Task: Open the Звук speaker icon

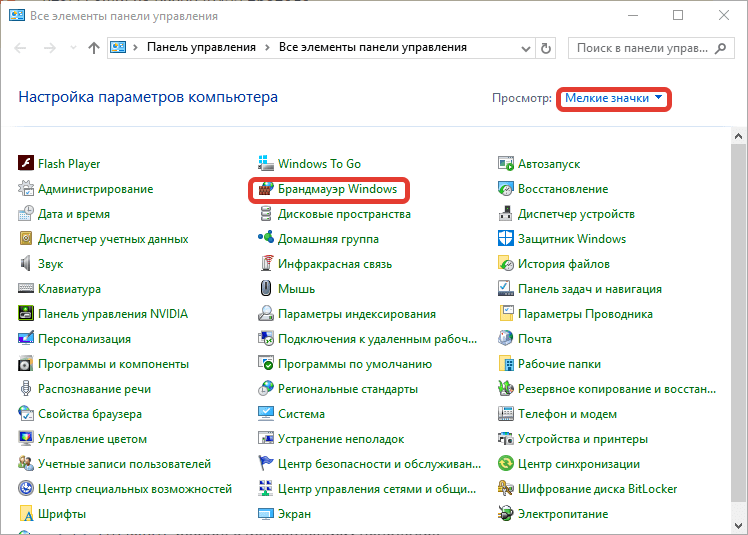Action: click(x=26, y=263)
